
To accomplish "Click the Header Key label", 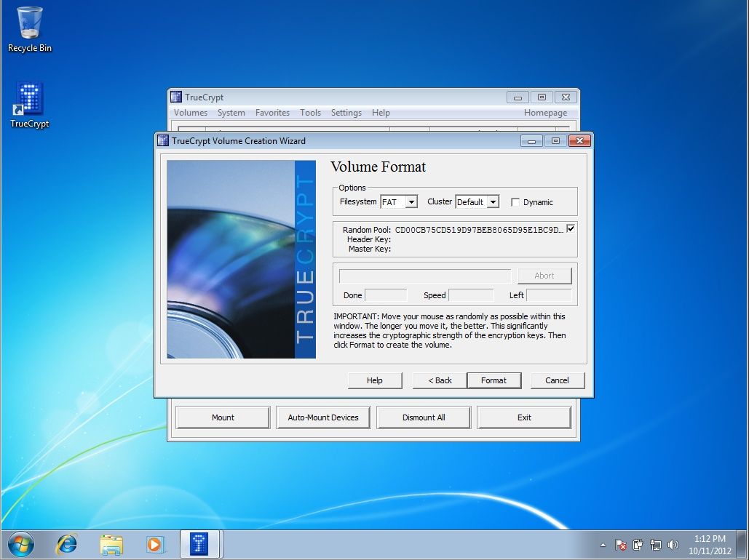I will [x=369, y=239].
